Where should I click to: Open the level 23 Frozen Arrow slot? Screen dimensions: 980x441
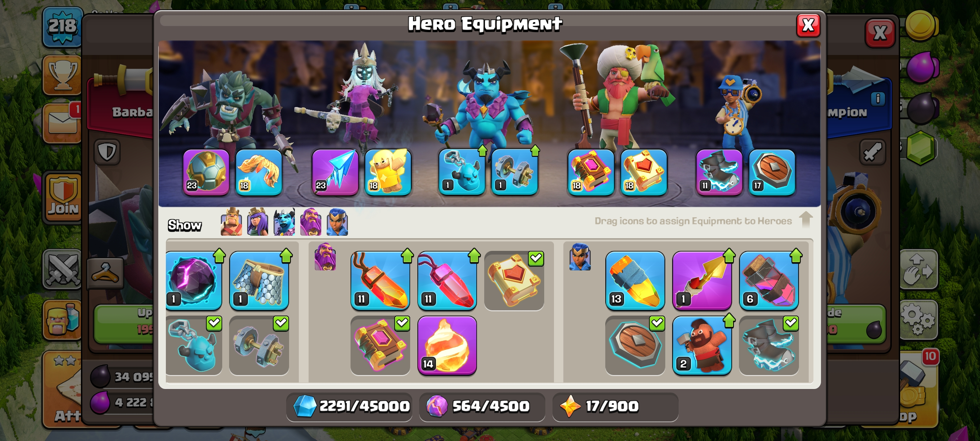(x=335, y=172)
